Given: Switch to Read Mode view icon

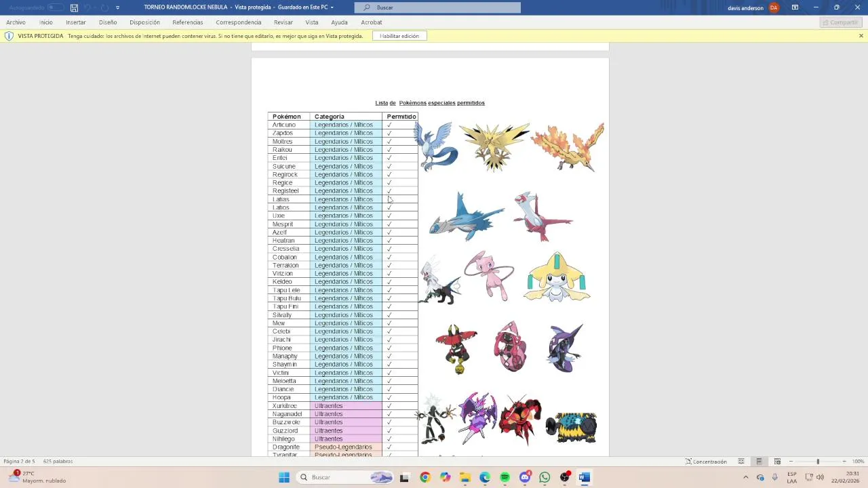Looking at the screenshot, I should pos(741,462).
